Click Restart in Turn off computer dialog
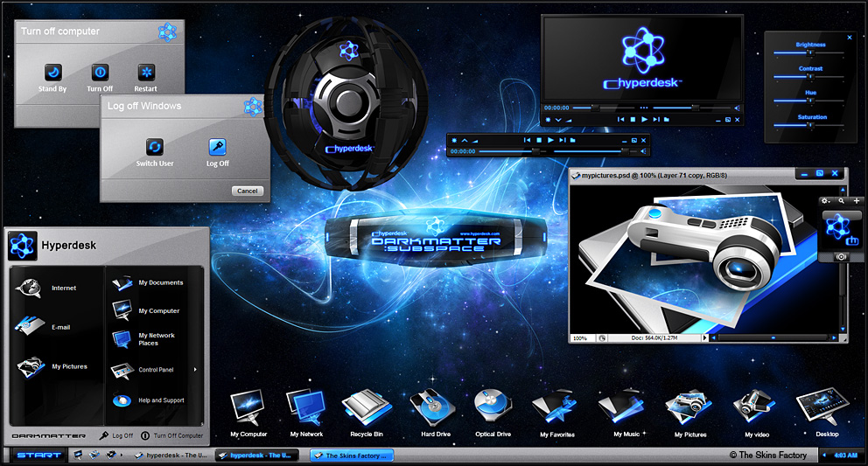 (145, 78)
